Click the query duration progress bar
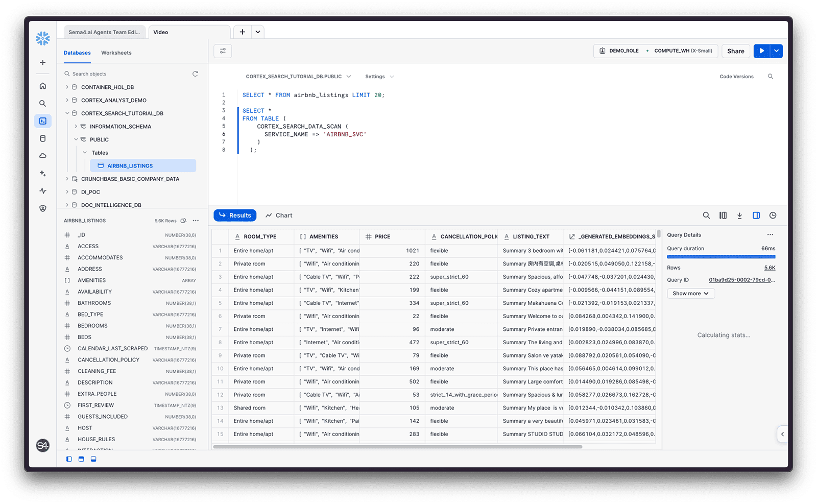Viewport: 817px width, 504px height. [x=721, y=257]
